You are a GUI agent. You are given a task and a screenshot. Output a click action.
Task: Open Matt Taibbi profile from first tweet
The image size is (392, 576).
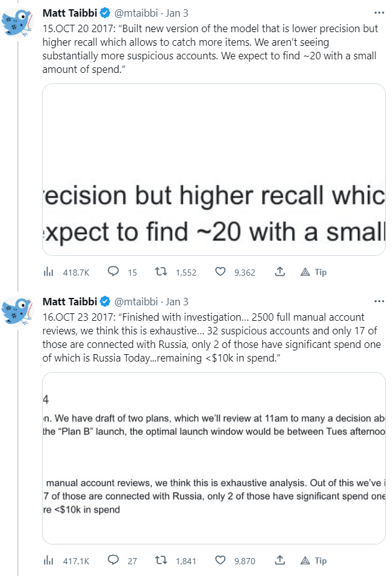pos(70,12)
